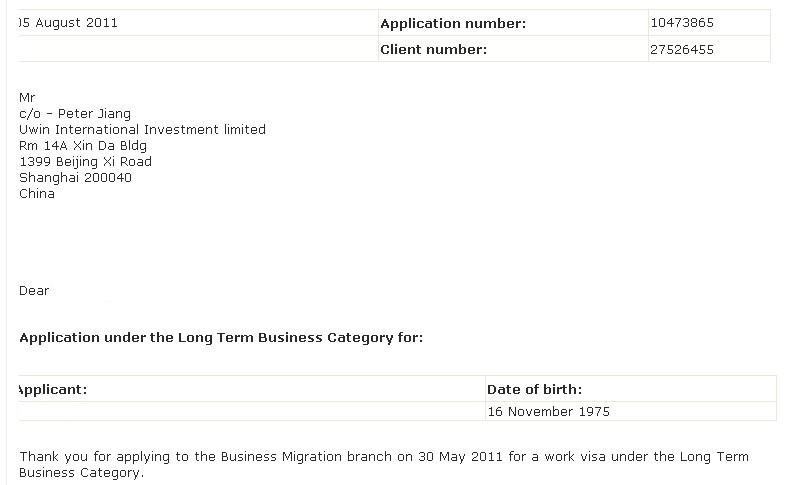Click the application number 10473865
The image size is (802, 485).
click(682, 23)
